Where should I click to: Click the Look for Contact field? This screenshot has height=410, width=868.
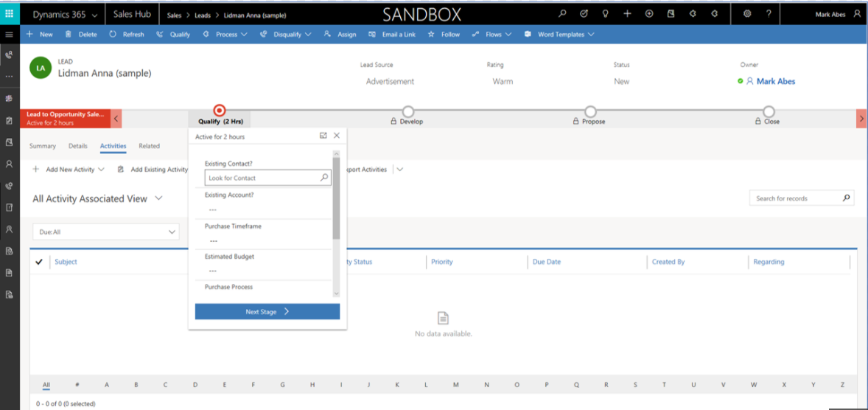pos(267,178)
